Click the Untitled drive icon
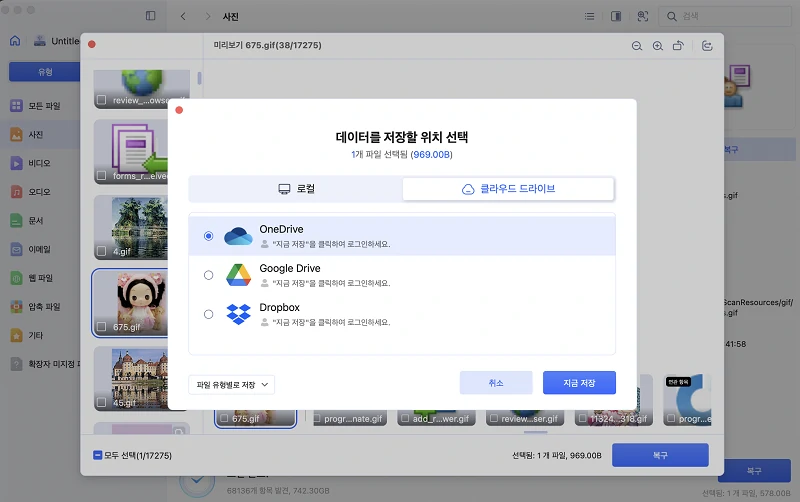The width and height of the screenshot is (800, 502). point(40,41)
